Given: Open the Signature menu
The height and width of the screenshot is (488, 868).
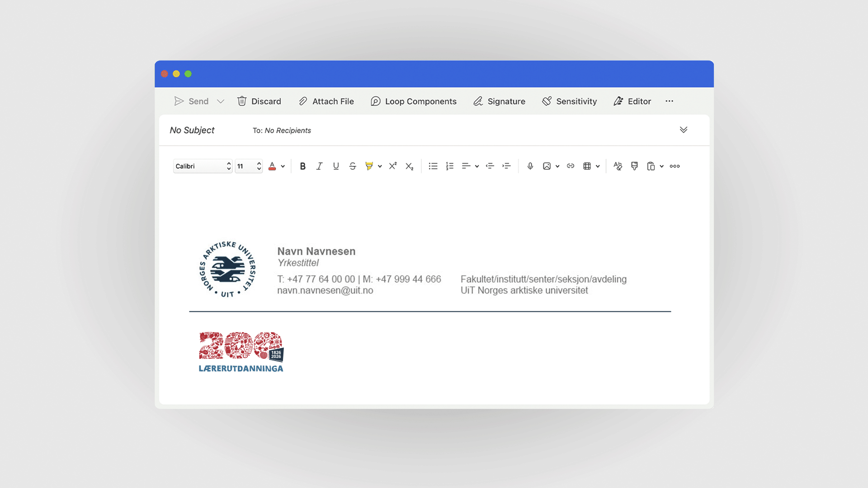Looking at the screenshot, I should pos(499,101).
